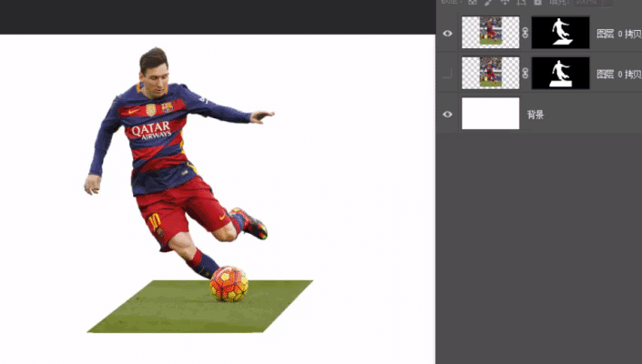
Task: Hide the top 图层 0 拷贝 layer
Action: coord(447,33)
